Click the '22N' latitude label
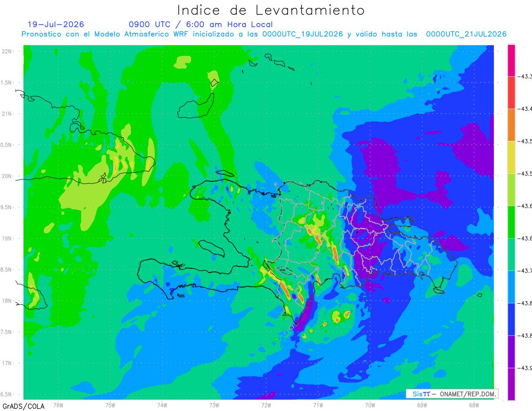The image size is (532, 411). [x=7, y=51]
